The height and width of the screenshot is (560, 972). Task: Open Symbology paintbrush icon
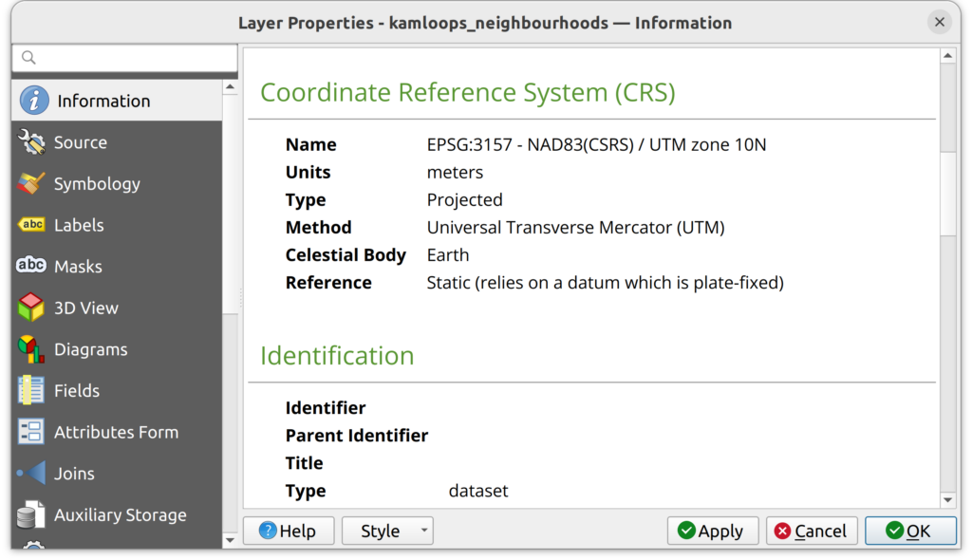(31, 184)
